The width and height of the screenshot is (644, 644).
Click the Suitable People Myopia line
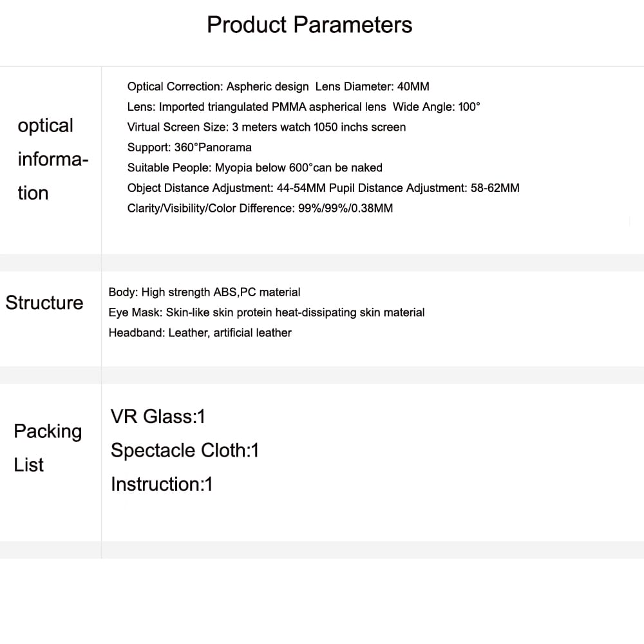[x=254, y=167]
